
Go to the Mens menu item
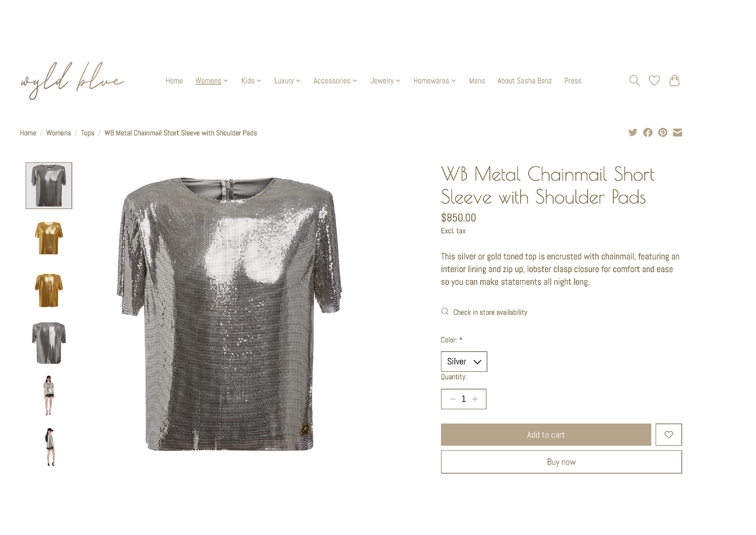click(477, 81)
